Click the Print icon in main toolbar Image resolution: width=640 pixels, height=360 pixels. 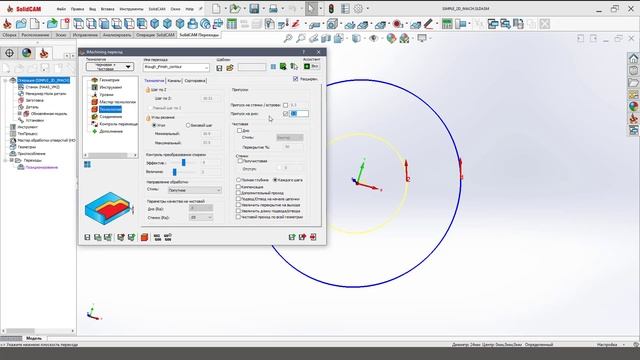(x=273, y=9)
